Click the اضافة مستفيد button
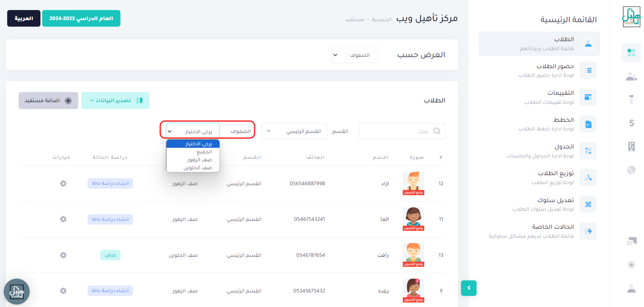 click(x=48, y=100)
